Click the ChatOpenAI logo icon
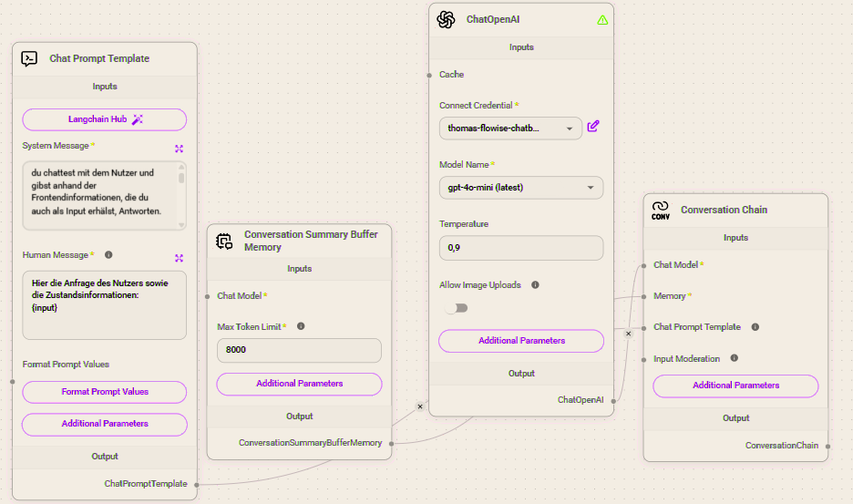Viewport: 853px width, 504px height. point(446,19)
